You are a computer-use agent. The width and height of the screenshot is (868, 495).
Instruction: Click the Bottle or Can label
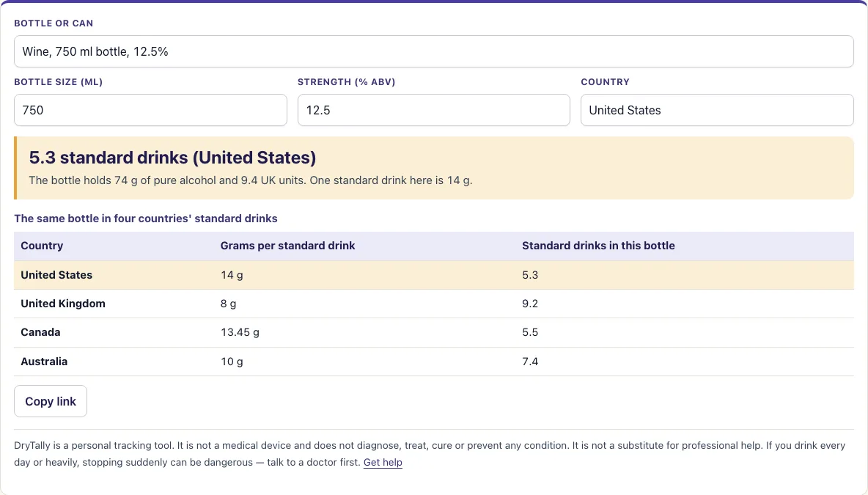tap(54, 23)
